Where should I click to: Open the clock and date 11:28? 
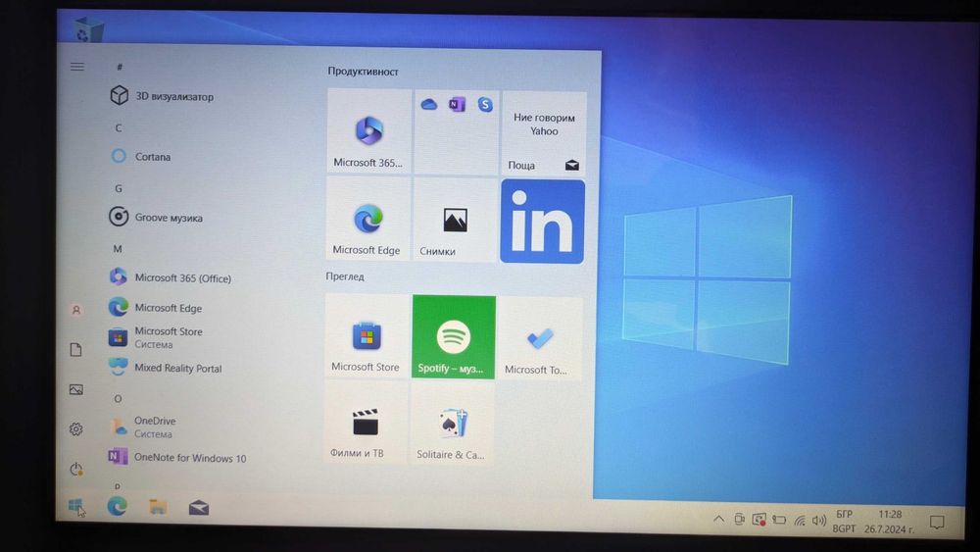click(x=890, y=522)
